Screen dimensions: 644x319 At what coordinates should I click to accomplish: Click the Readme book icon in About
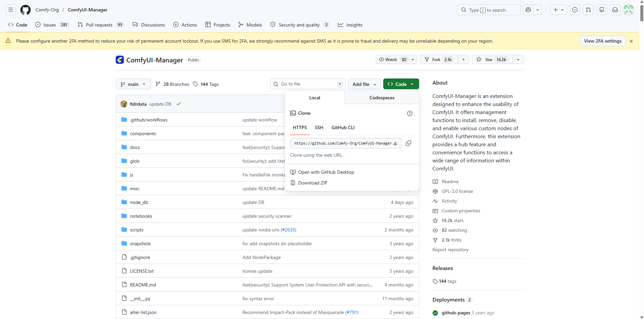[x=435, y=181]
